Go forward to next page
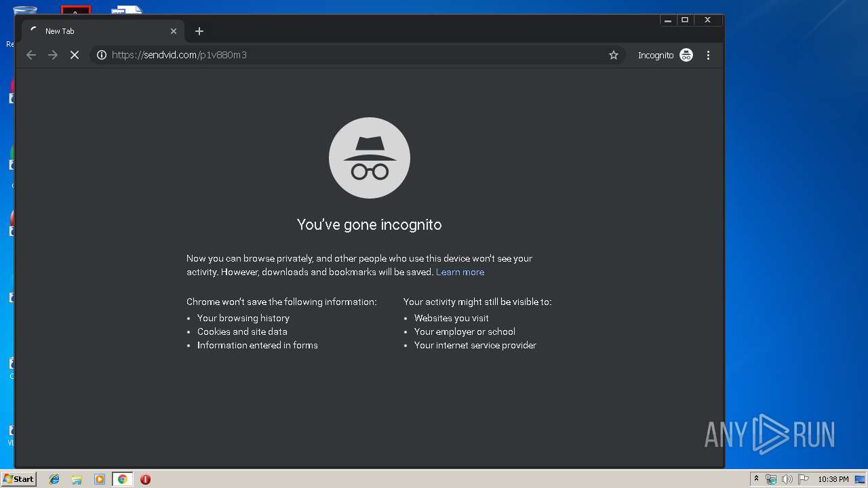Viewport: 868px width, 488px height. click(x=53, y=55)
